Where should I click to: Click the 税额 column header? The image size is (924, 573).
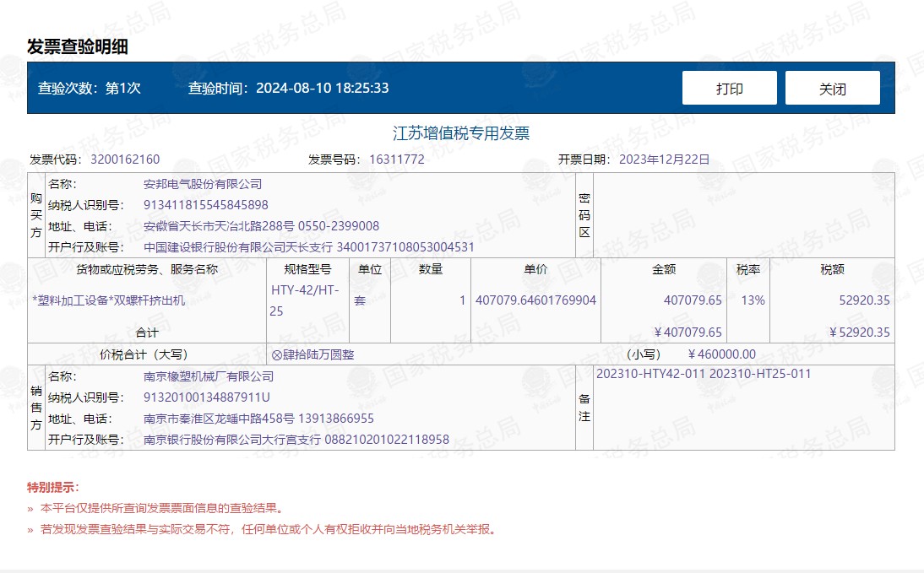pos(832,269)
